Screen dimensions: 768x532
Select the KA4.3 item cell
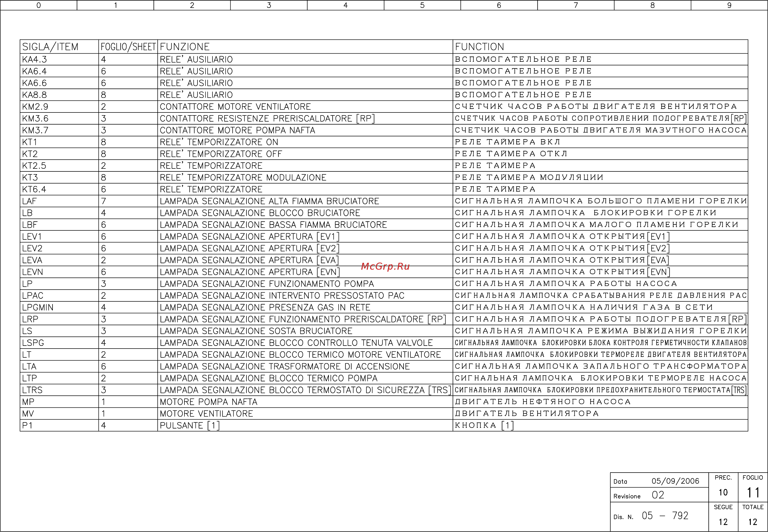click(59, 59)
